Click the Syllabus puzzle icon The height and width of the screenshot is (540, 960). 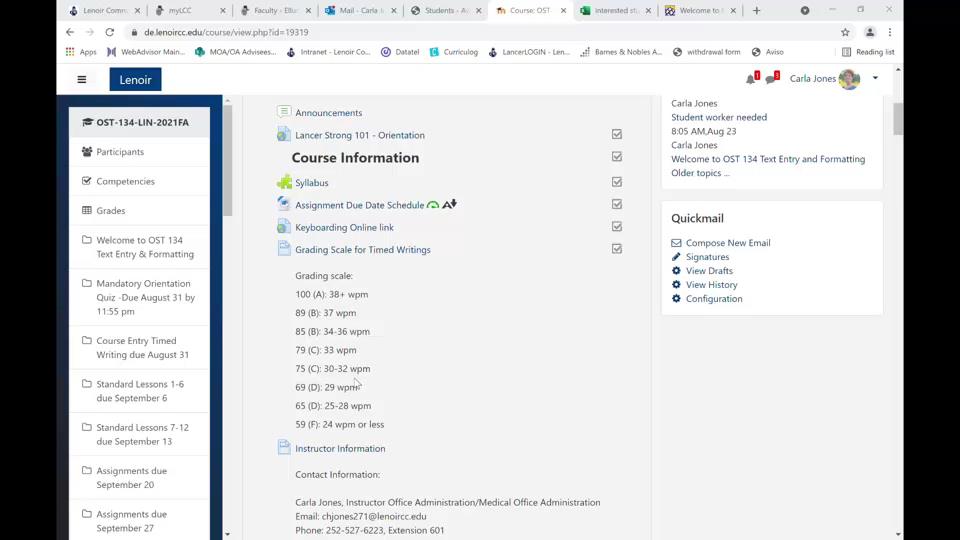click(283, 182)
